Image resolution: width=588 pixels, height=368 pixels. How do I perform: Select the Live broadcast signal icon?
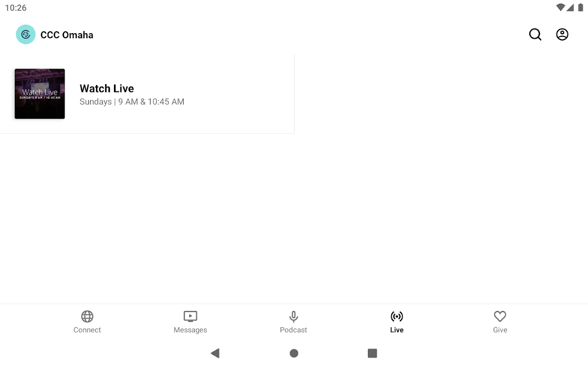point(397,316)
